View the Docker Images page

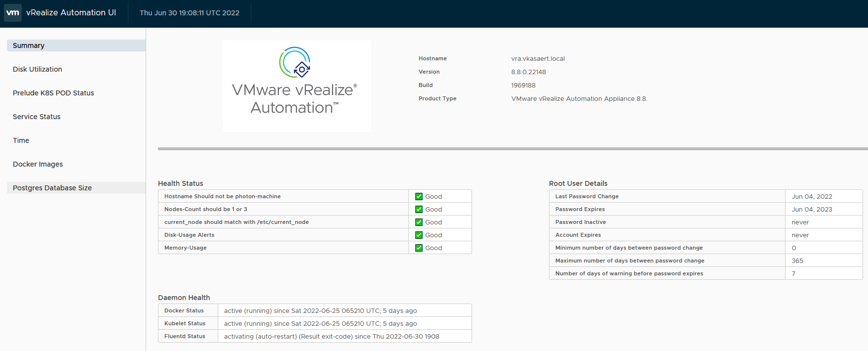(x=38, y=164)
